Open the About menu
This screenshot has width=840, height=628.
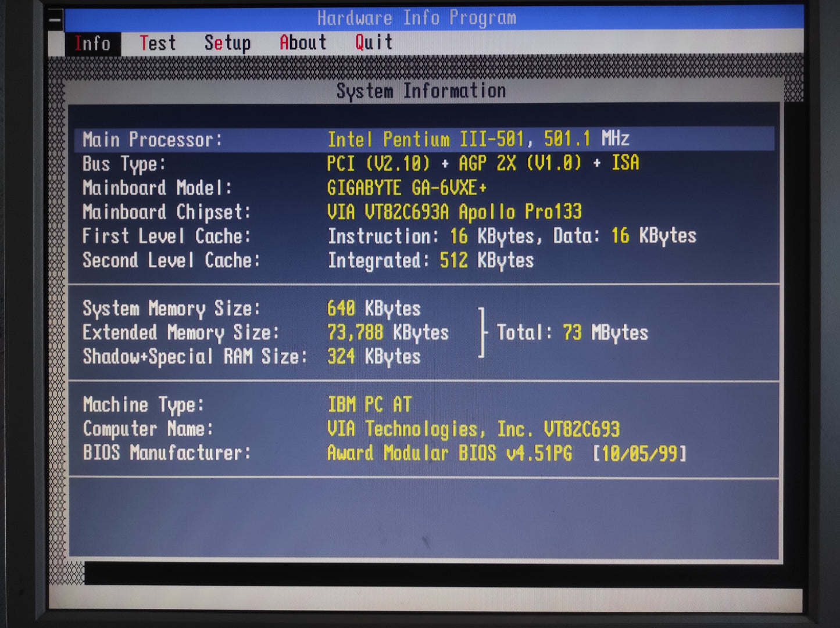(x=303, y=42)
